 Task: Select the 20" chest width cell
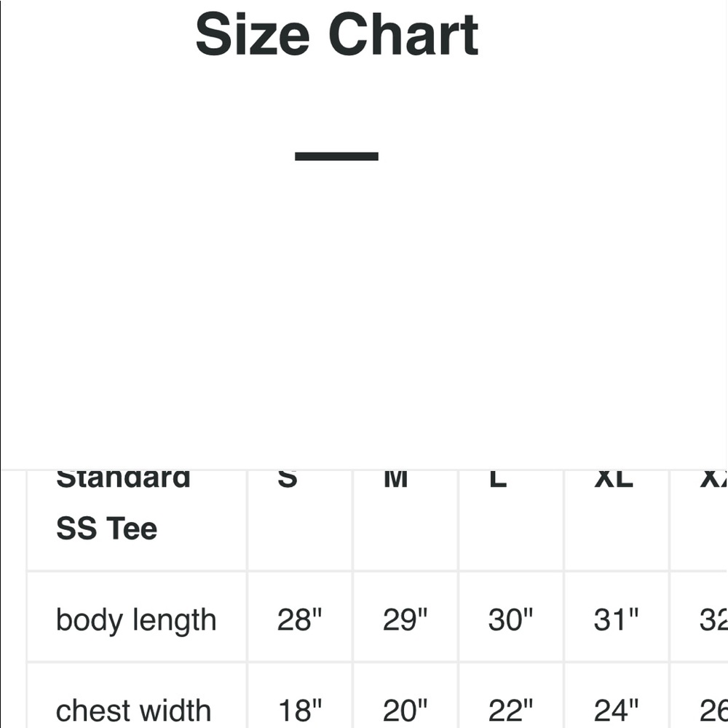[405, 696]
